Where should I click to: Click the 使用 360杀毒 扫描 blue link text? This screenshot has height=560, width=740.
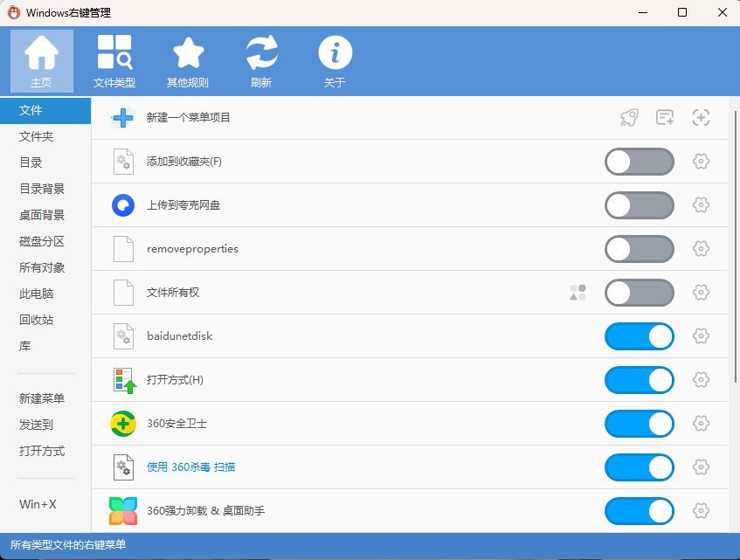(190, 467)
